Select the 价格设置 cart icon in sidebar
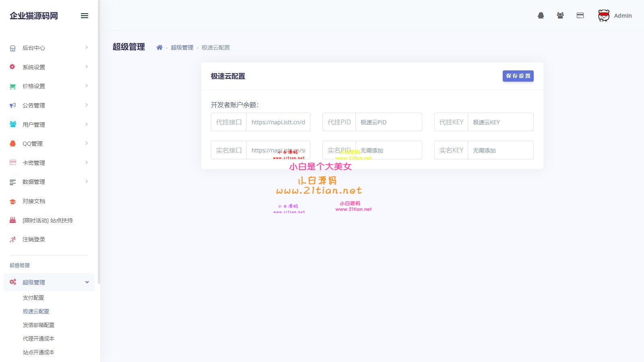The height and width of the screenshot is (362, 644). [x=12, y=86]
